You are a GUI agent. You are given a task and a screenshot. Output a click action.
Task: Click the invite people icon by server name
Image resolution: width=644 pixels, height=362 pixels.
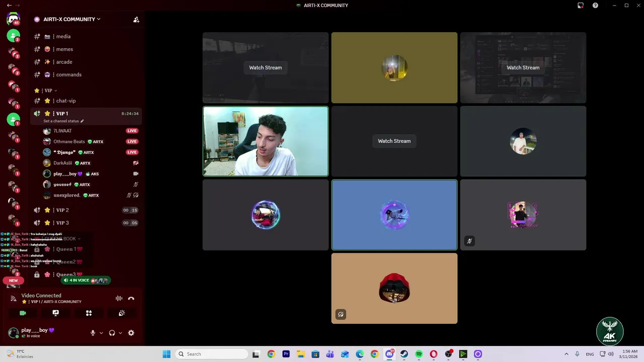[x=136, y=20]
